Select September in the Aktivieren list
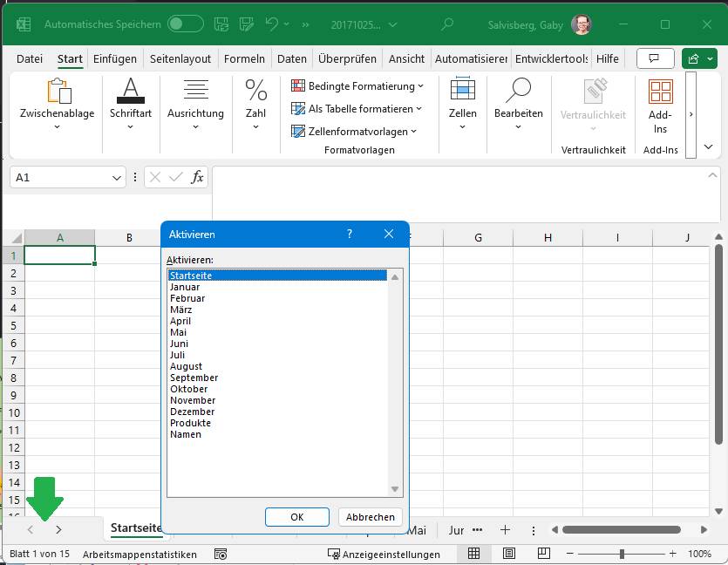Screen dimensions: 728x565 tap(194, 378)
